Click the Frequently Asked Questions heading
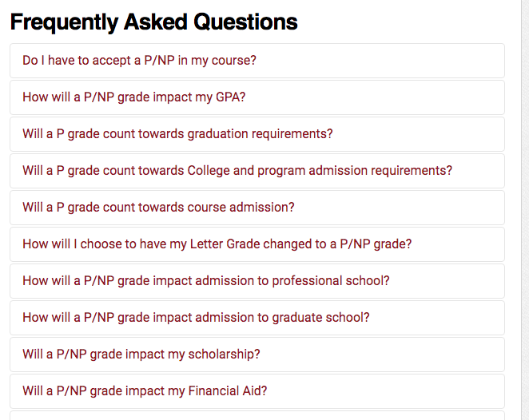 154,22
